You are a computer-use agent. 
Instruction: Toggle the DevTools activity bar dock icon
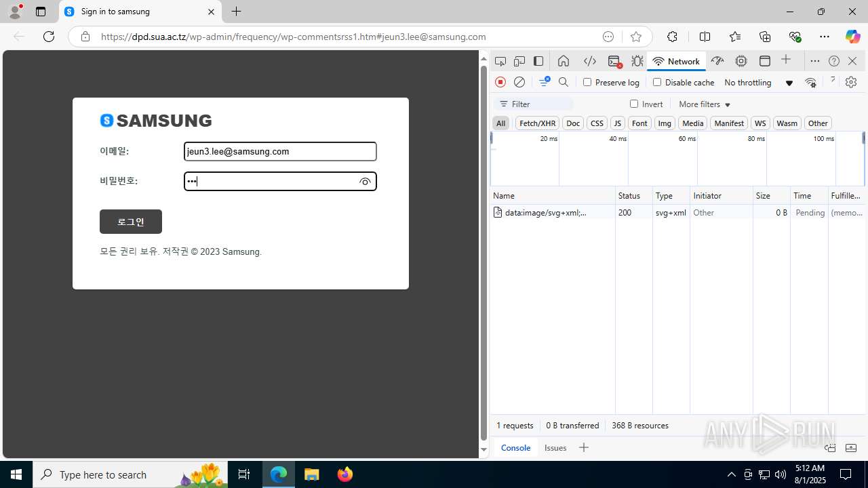[538, 61]
